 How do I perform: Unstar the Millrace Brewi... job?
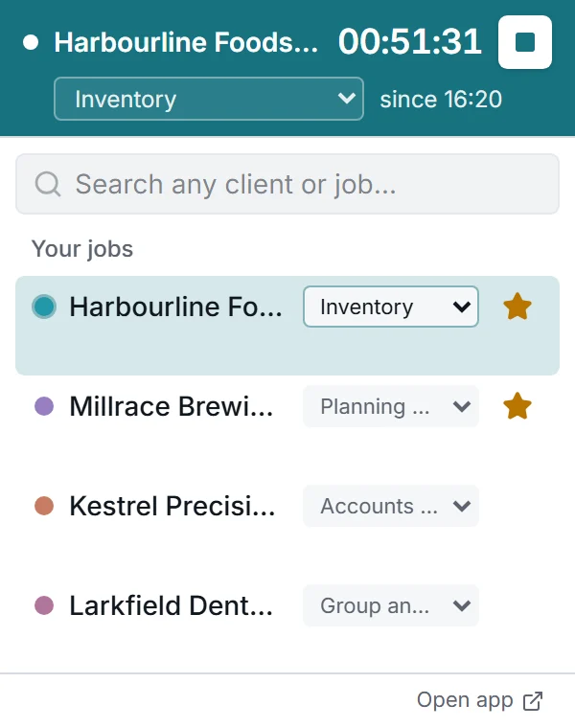517,406
